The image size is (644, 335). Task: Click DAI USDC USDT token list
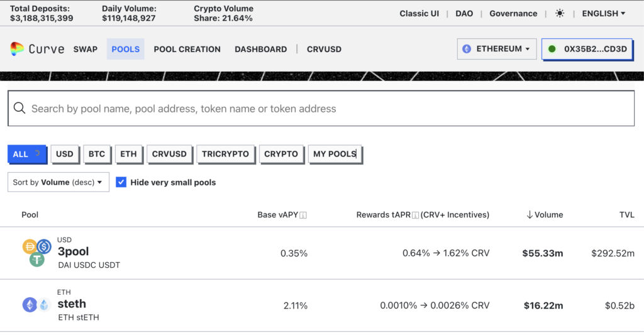click(x=89, y=265)
